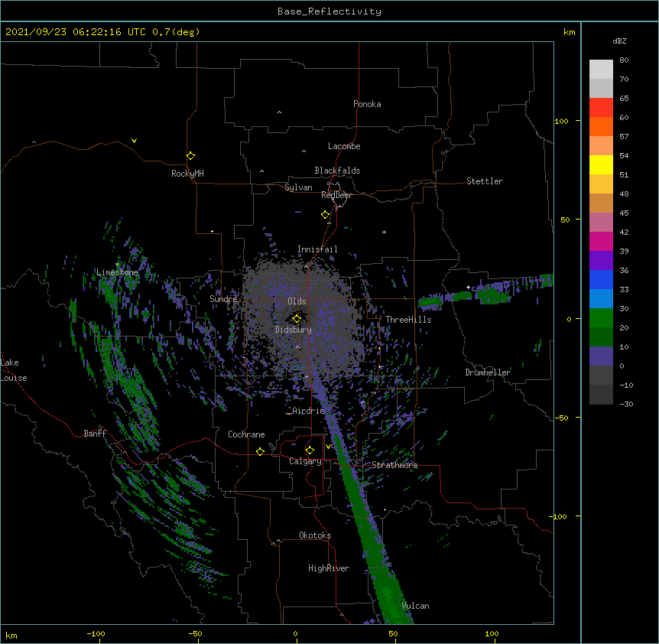Click the Ponoka city label
This screenshot has width=659, height=644.
pyautogui.click(x=367, y=104)
